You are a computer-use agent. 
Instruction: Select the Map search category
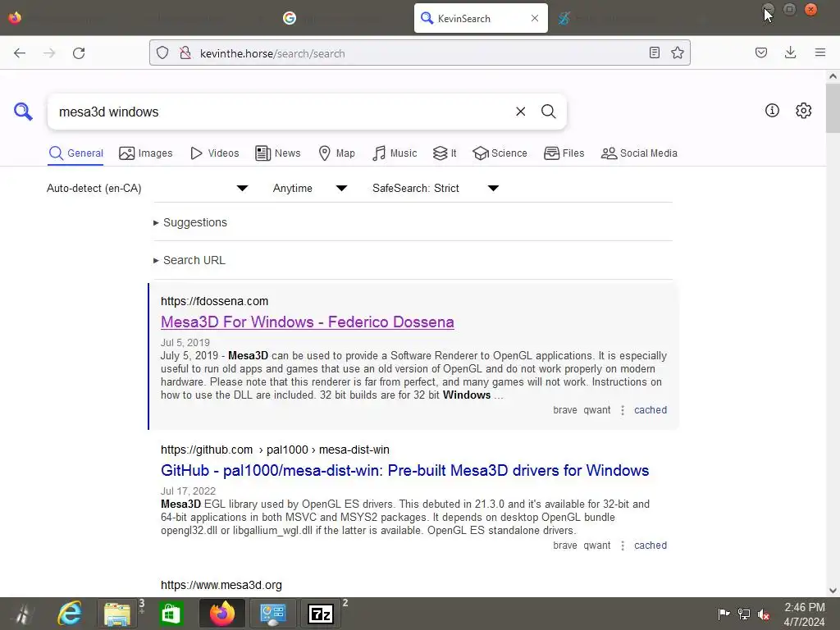336,153
